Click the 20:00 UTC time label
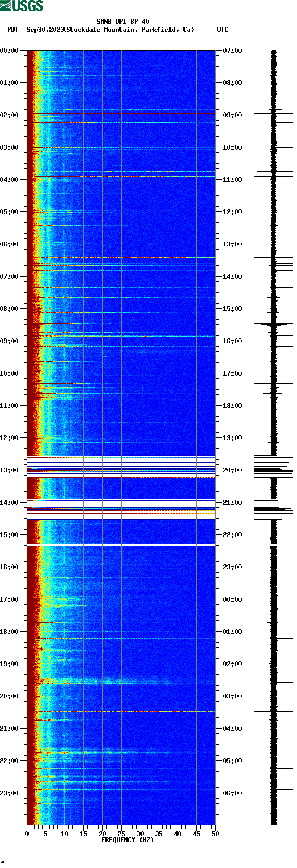Screen dimensions: 297x868 pos(232,470)
